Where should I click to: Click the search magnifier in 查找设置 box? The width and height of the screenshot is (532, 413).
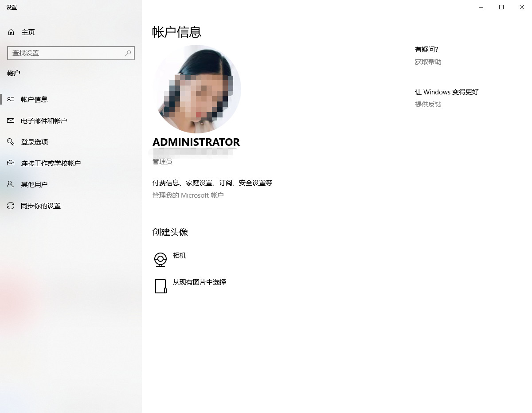[x=129, y=53]
